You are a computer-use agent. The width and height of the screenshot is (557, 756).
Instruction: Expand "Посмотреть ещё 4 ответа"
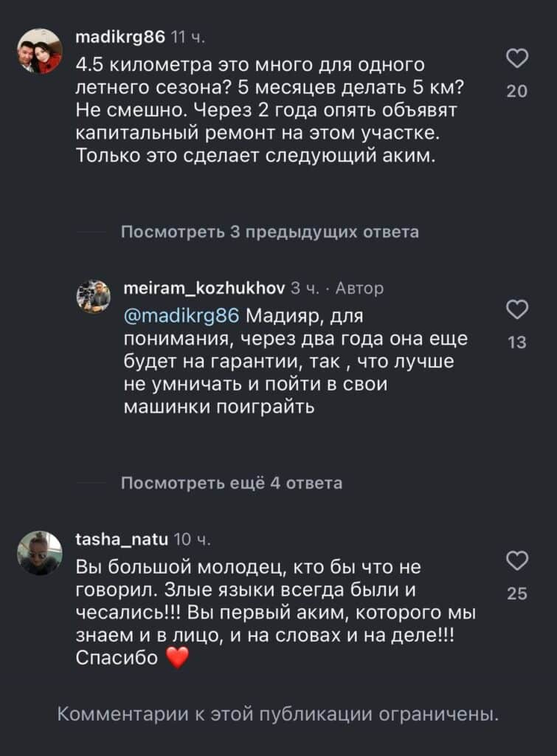coord(231,484)
